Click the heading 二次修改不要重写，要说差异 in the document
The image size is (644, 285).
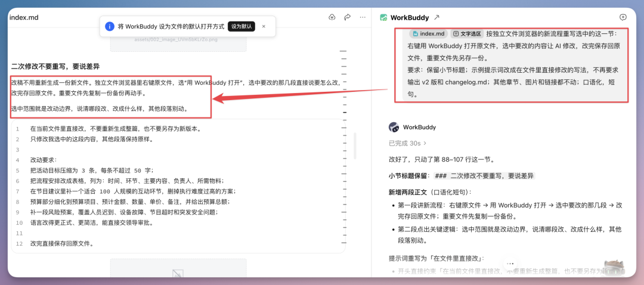pos(55,67)
